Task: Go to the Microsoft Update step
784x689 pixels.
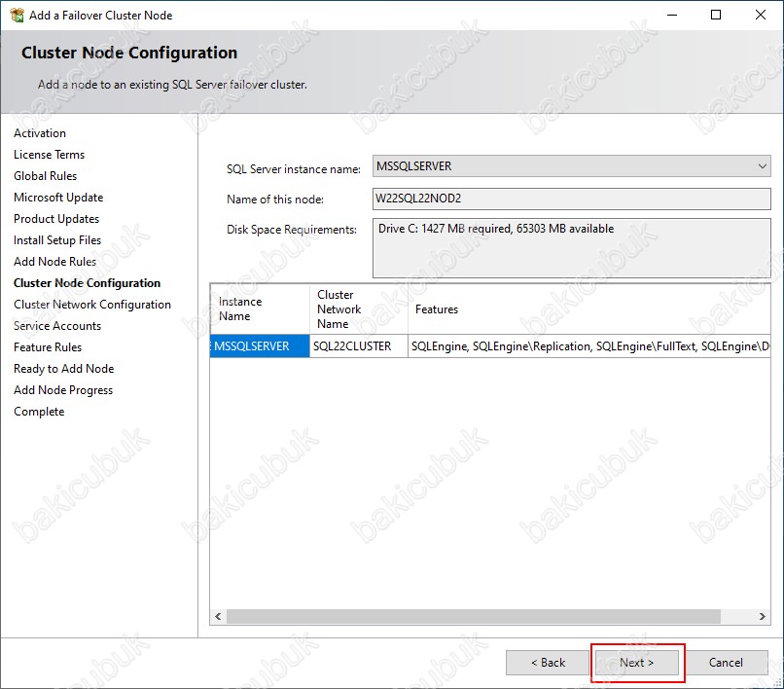Action: pyautogui.click(x=58, y=198)
